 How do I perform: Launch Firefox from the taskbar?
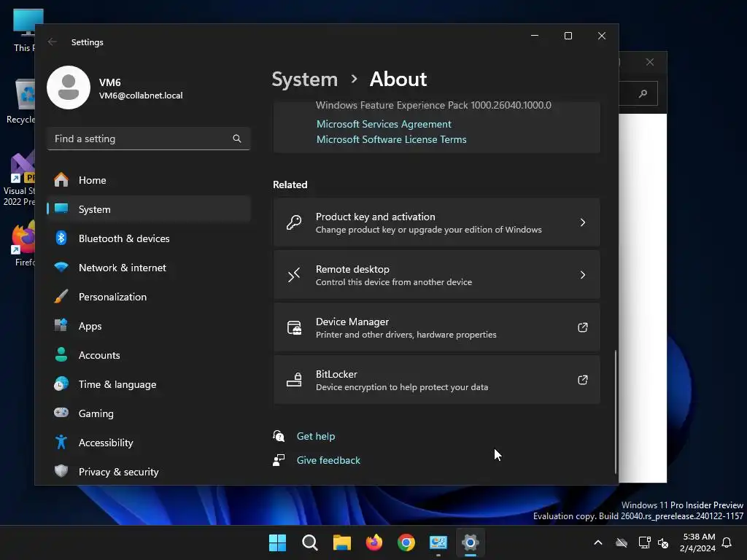[x=374, y=542]
